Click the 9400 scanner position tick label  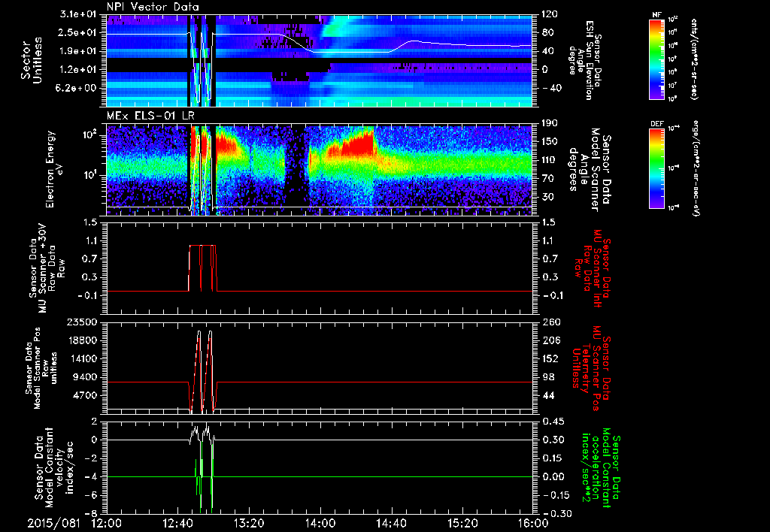tap(86, 377)
